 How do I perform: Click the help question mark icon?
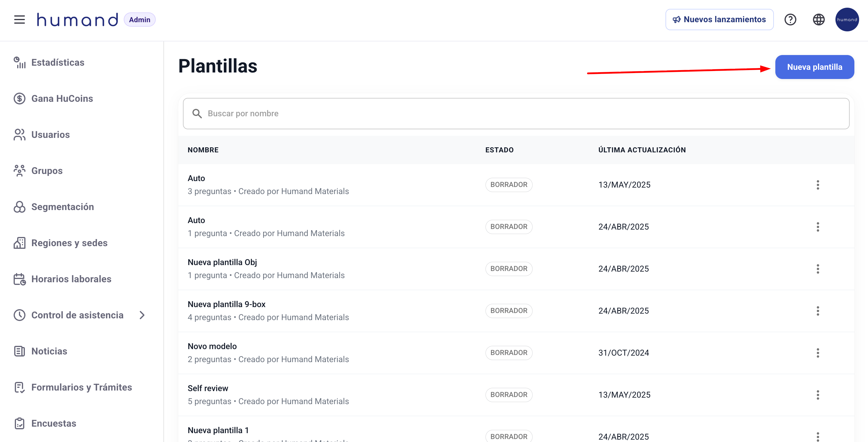[x=790, y=20]
